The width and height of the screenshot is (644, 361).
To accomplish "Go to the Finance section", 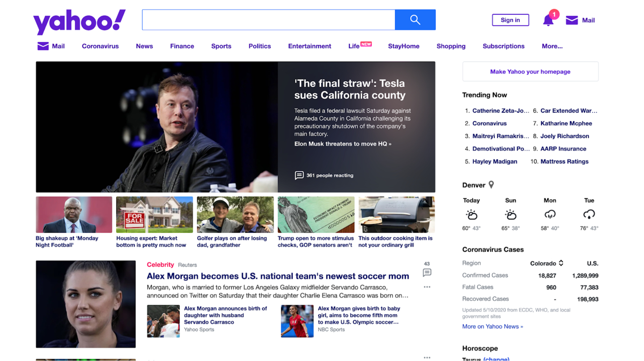I will pos(182,46).
